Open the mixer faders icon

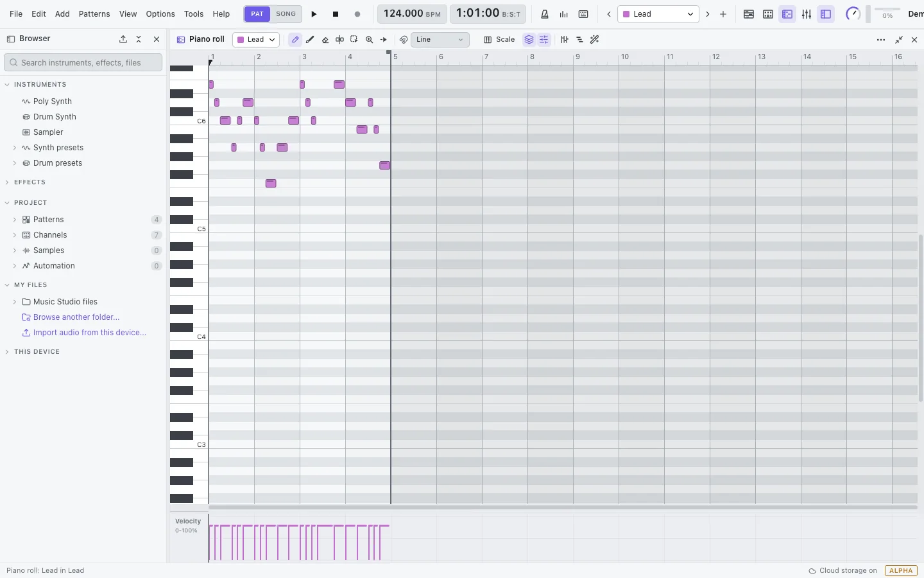(807, 14)
